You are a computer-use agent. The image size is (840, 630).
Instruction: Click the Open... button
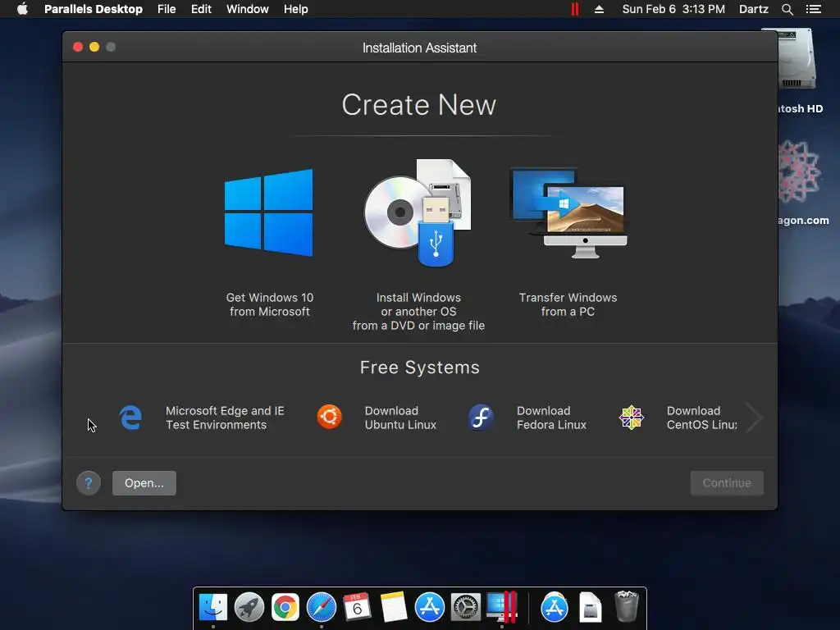144,483
